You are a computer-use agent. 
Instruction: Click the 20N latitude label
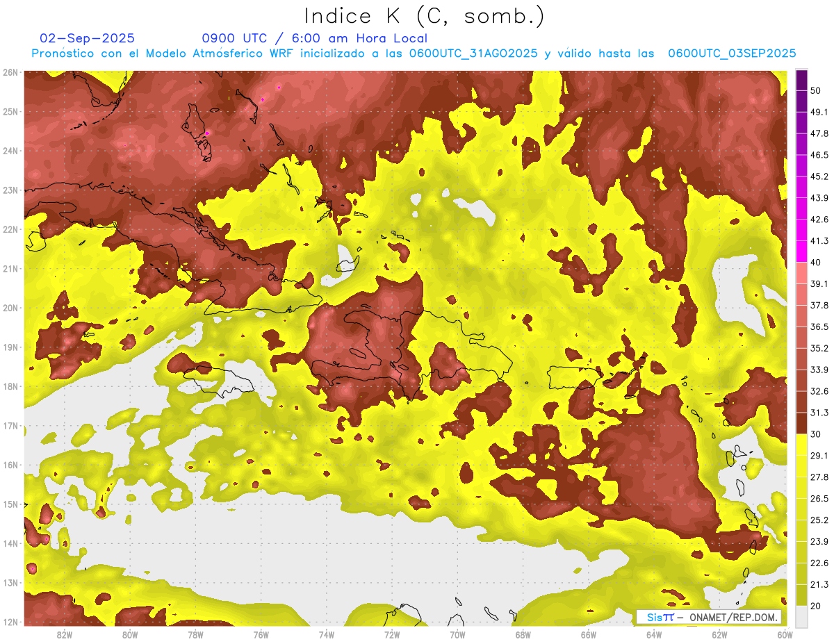point(10,308)
